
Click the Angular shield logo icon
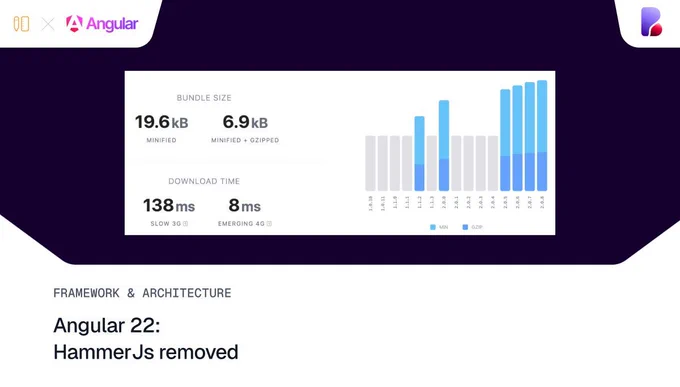coord(74,24)
